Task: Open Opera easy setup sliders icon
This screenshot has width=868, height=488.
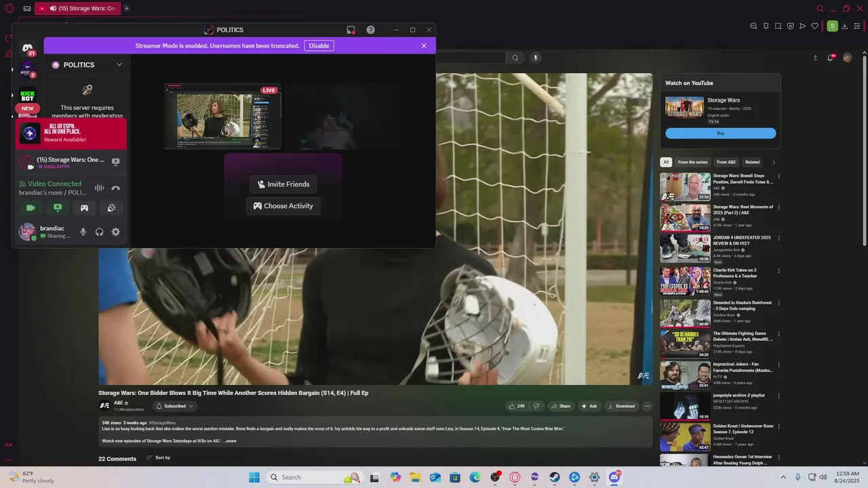Action: pos(856,26)
